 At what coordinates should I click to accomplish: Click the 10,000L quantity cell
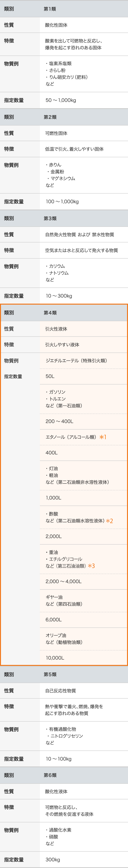tap(84, 657)
